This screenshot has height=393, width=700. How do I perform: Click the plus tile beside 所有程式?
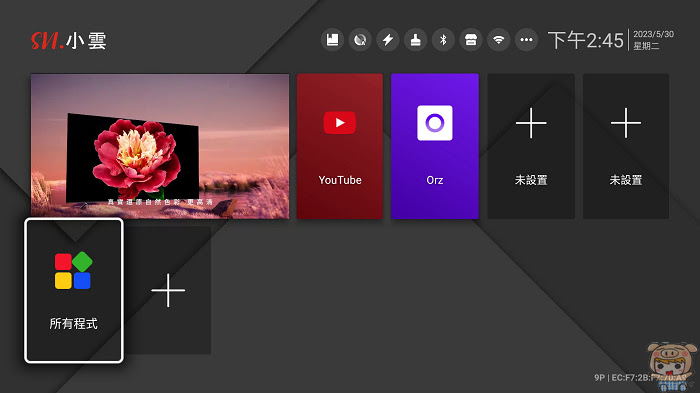(168, 290)
